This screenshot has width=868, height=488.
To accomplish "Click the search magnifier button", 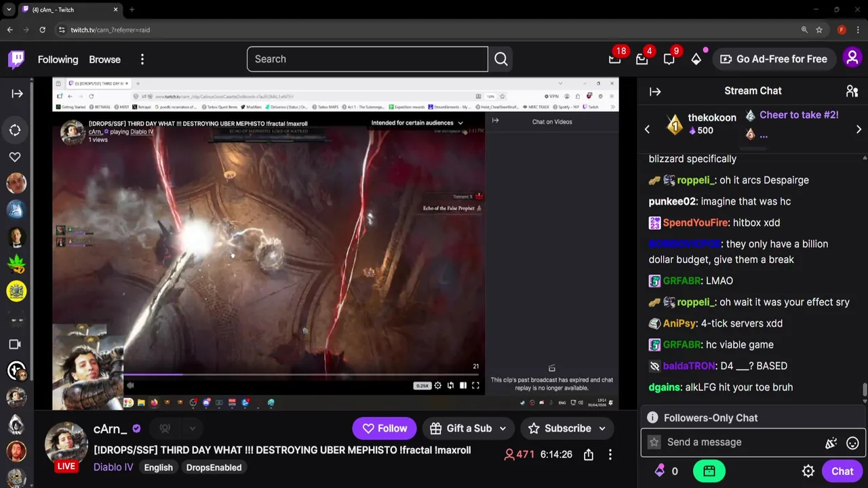I will (x=501, y=59).
